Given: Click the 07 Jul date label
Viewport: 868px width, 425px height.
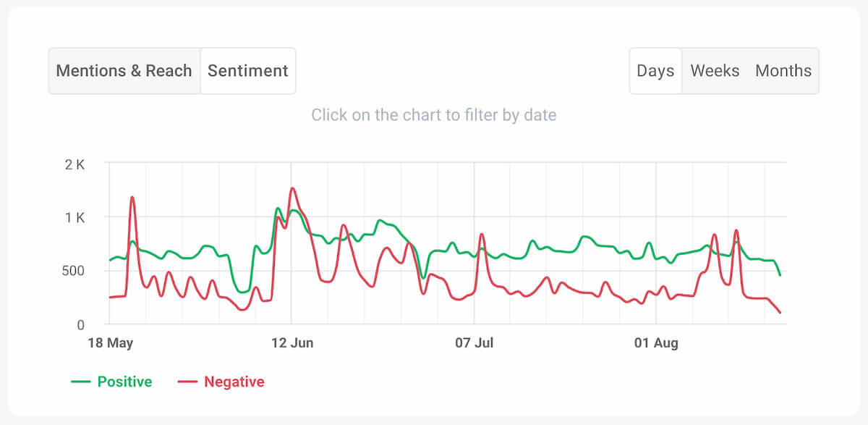Looking at the screenshot, I should pyautogui.click(x=475, y=343).
